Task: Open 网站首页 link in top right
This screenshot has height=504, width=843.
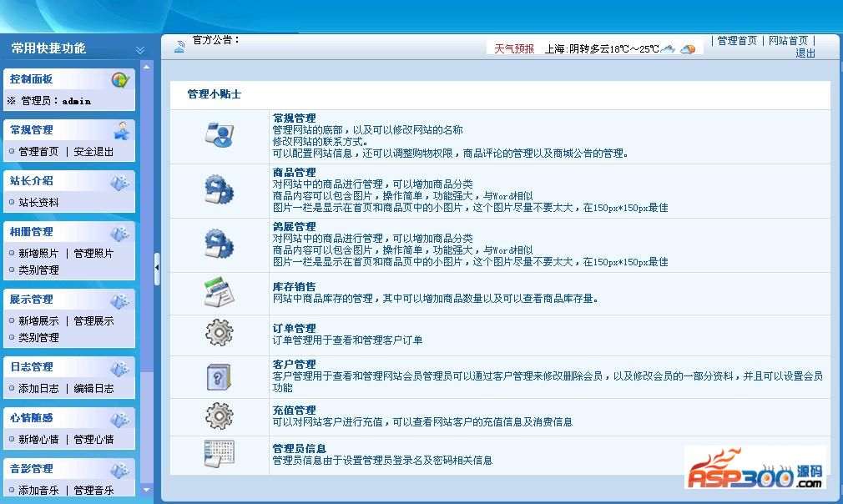Action: (x=788, y=40)
